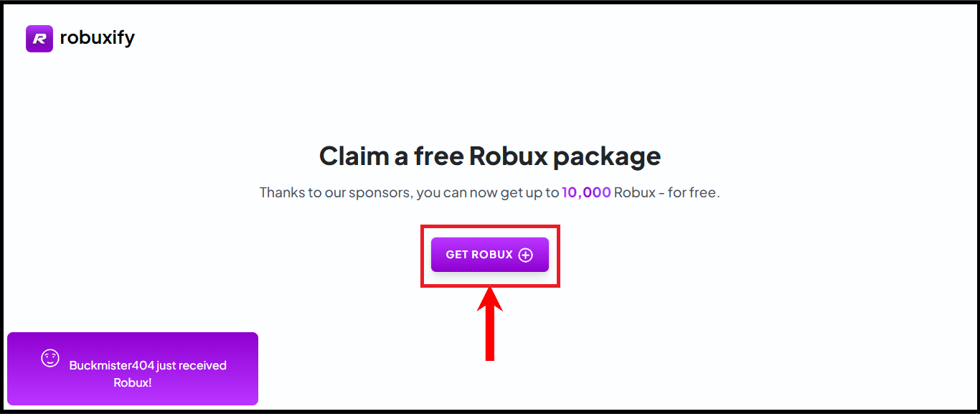980x414 pixels.
Task: Click the word "Robux!" in the notification
Action: (x=133, y=382)
